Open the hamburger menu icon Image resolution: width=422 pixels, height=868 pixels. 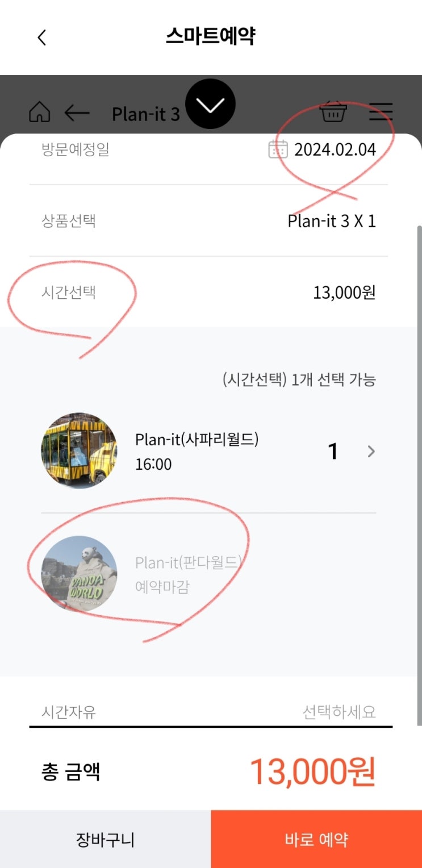point(381,112)
